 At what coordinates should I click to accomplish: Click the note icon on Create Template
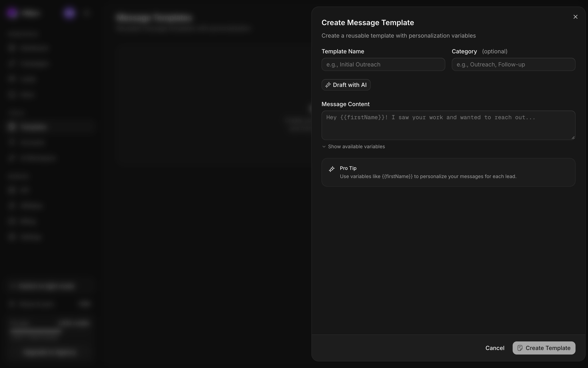520,348
